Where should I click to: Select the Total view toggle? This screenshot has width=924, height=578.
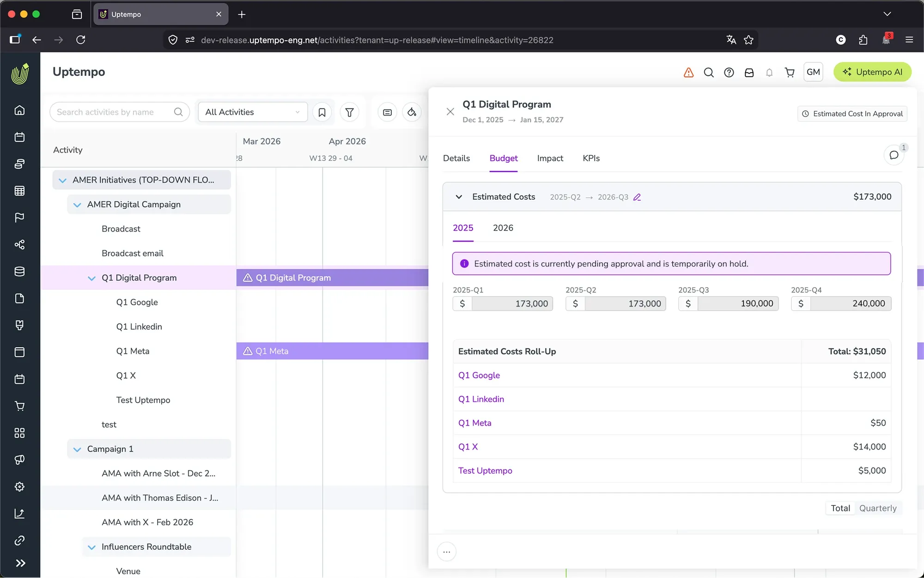(x=840, y=508)
